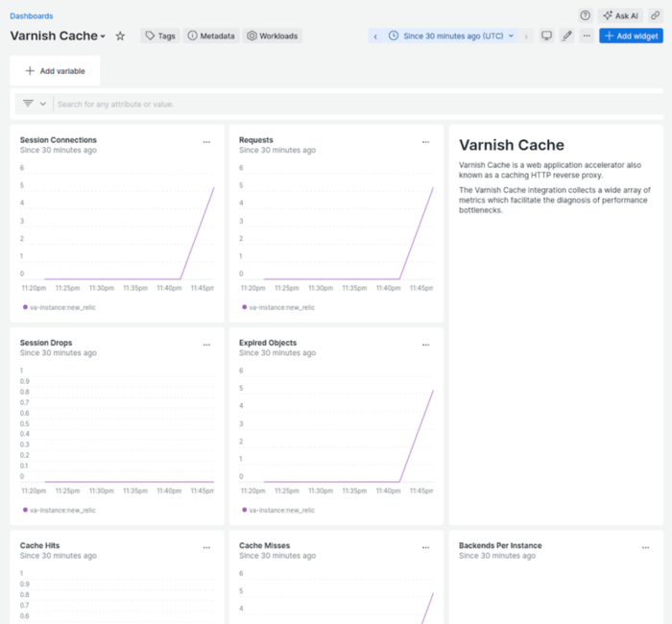The height and width of the screenshot is (624, 672).
Task: Click the Session Connections line chart
Action: pos(117,228)
